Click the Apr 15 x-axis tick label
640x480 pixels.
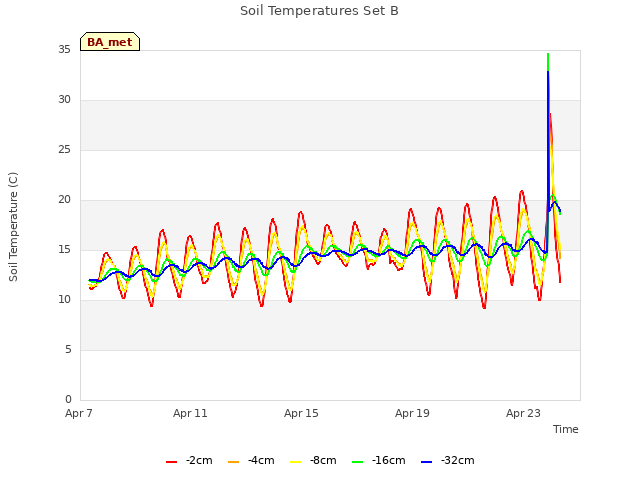tap(301, 413)
